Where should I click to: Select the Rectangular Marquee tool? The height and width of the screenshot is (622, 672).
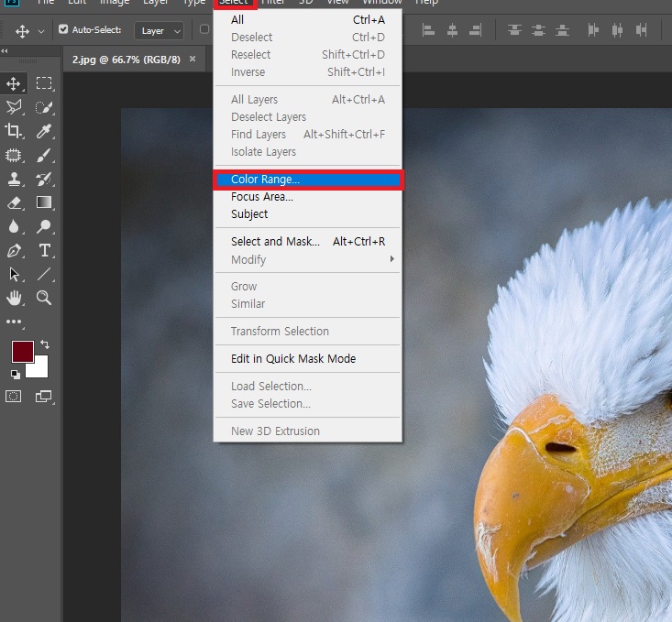(x=44, y=83)
